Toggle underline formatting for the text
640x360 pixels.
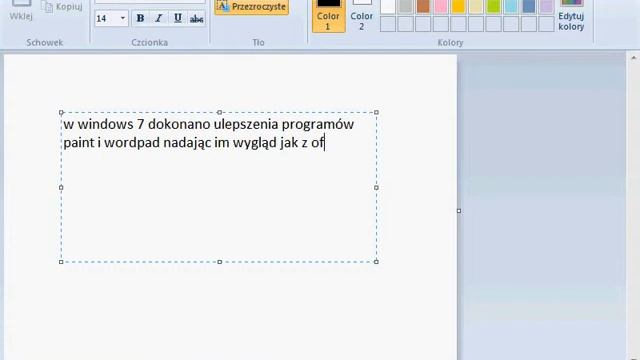(178, 18)
